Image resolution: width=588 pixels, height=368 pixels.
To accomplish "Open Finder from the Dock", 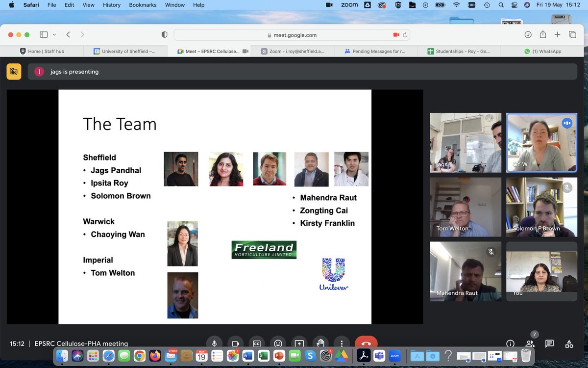I will (62, 355).
